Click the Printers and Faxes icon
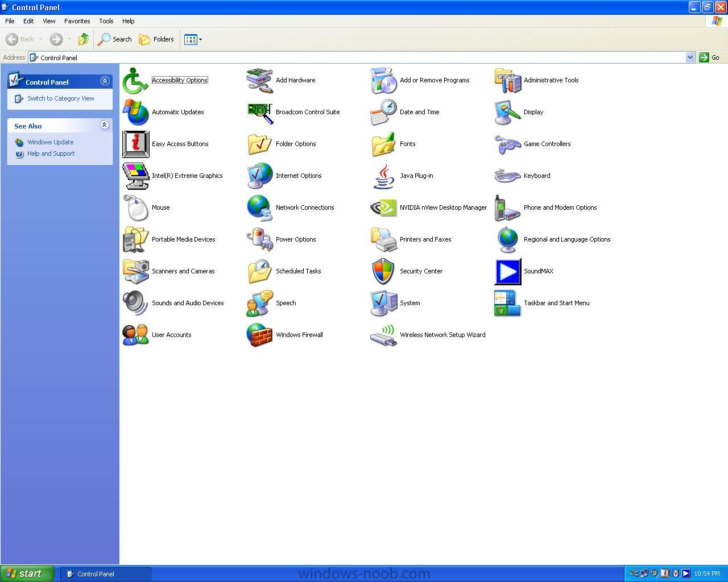The image size is (728, 582). coord(383,239)
